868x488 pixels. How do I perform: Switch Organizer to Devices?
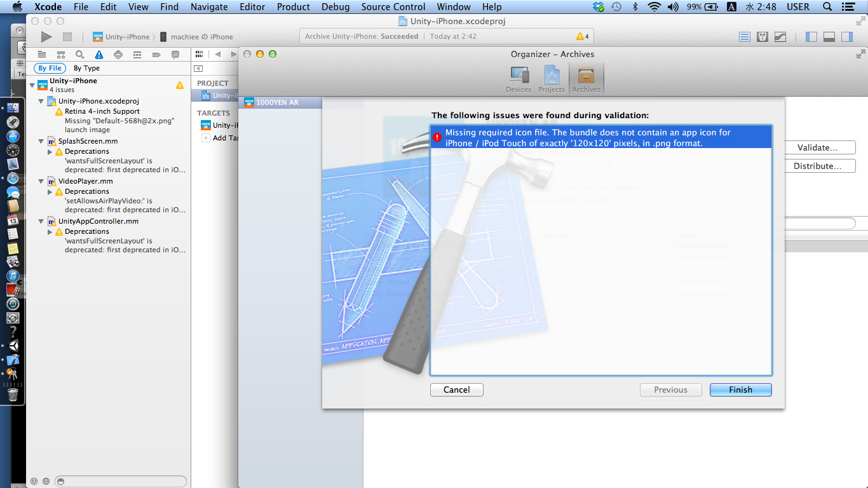pyautogui.click(x=519, y=79)
